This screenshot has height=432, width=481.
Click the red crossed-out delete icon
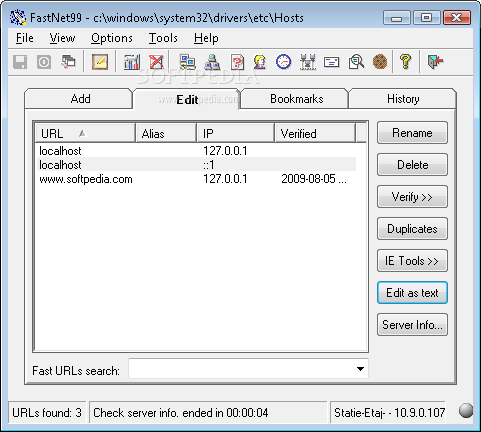pos(156,62)
